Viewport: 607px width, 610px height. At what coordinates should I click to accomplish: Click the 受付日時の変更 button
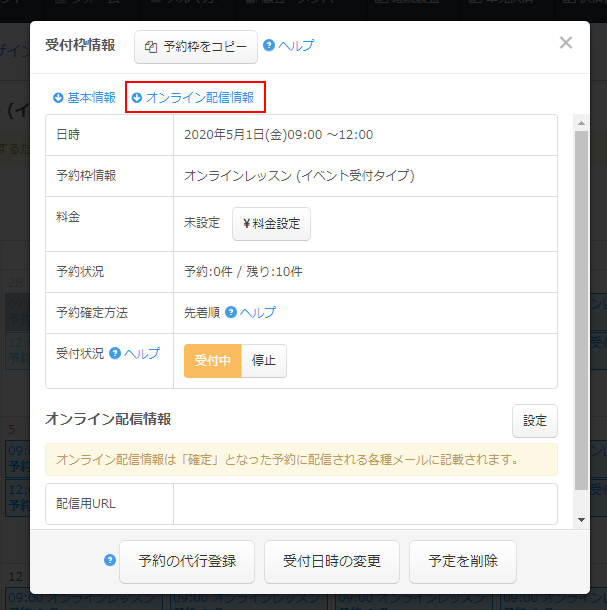point(332,561)
